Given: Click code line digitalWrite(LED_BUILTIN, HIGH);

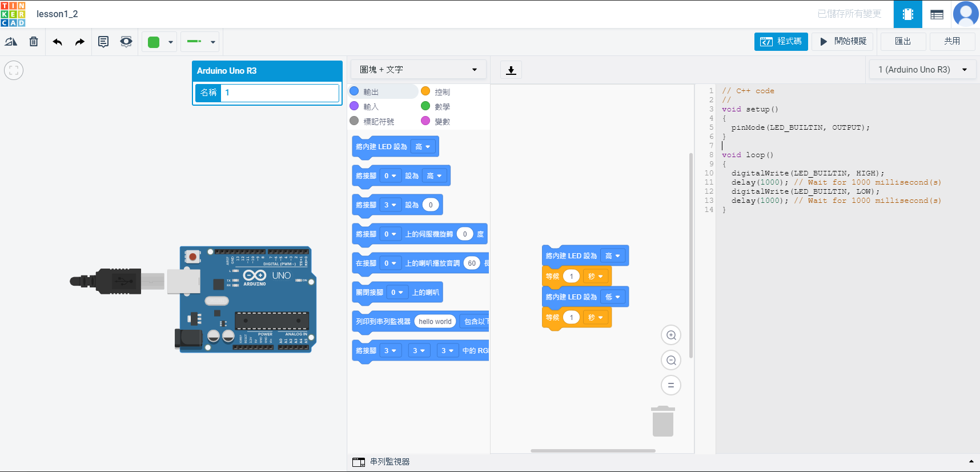Looking at the screenshot, I should 808,173.
